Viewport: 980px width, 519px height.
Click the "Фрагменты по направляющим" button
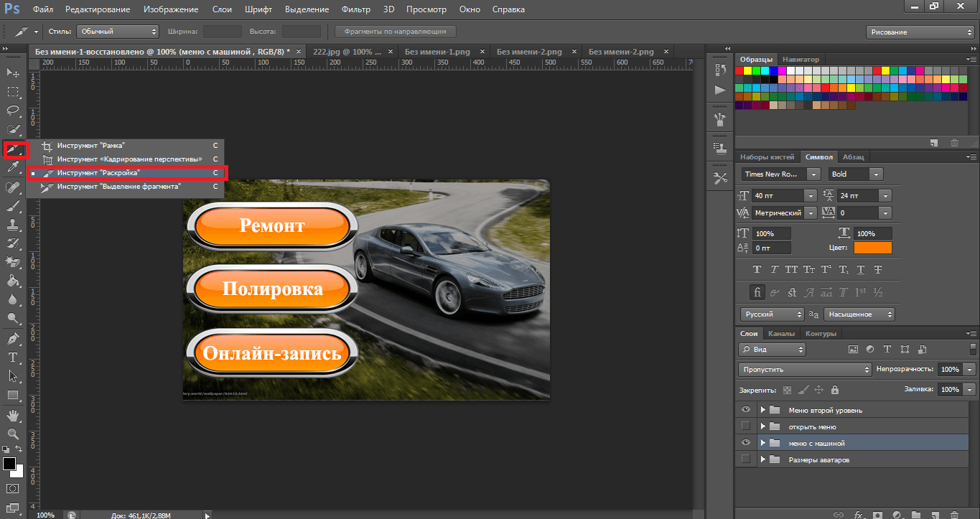(395, 32)
